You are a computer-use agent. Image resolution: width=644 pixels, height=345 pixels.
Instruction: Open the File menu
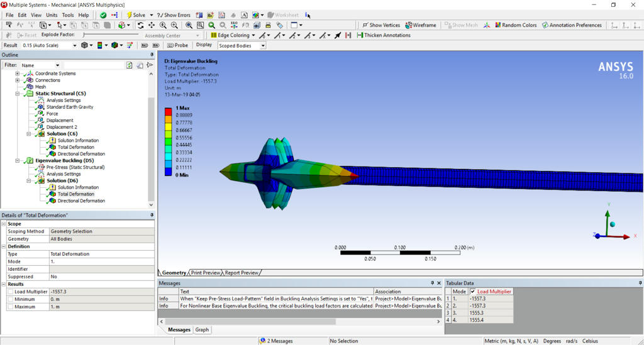pos(10,15)
